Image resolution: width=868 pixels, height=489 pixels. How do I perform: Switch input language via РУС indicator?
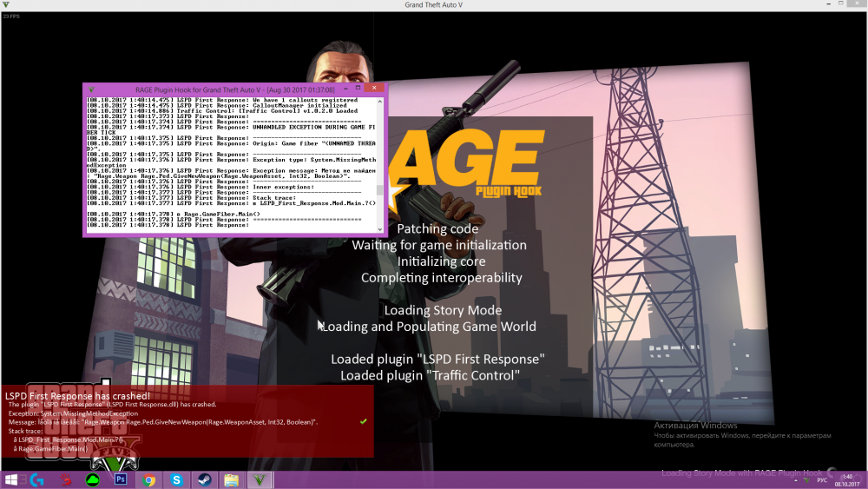823,480
